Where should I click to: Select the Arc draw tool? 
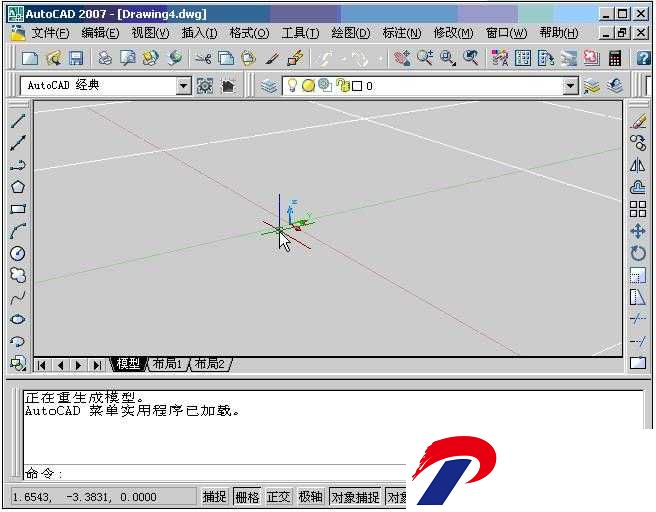coord(18,231)
